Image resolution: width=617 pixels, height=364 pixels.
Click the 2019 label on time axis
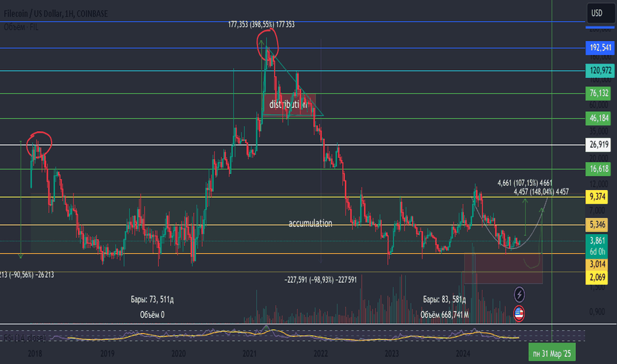[107, 354]
